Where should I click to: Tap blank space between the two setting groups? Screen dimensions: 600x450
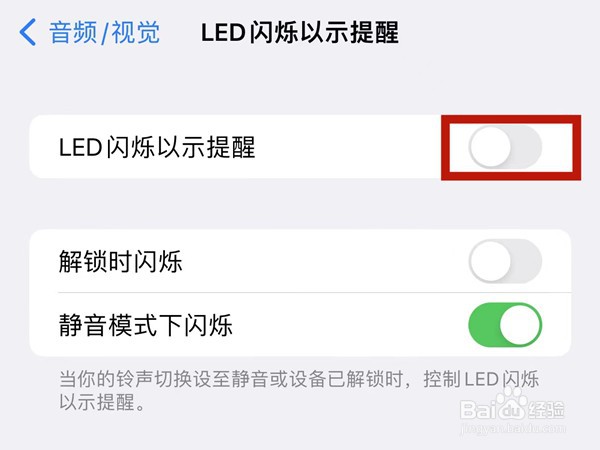click(300, 204)
